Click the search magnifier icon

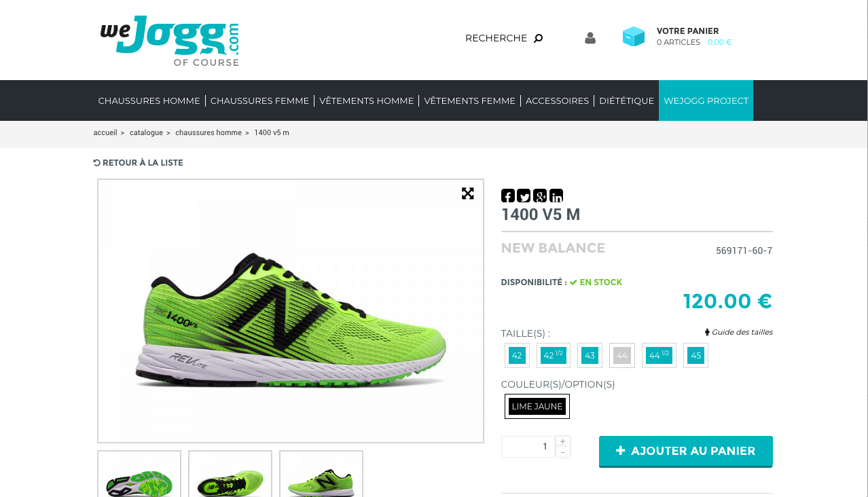point(539,38)
